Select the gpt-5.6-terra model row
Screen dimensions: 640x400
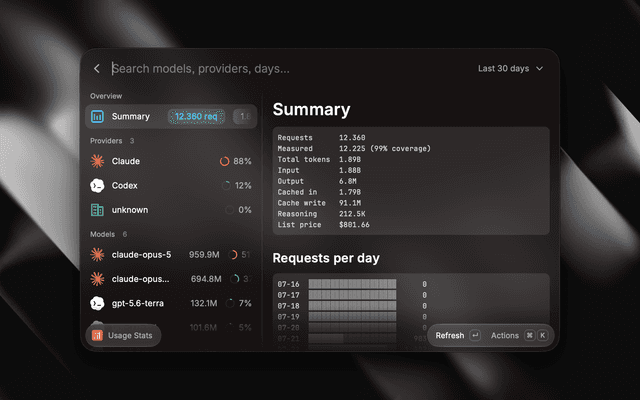171,303
